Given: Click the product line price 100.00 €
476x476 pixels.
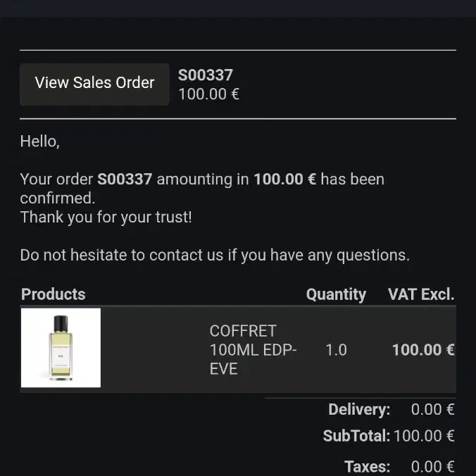Looking at the screenshot, I should point(423,350).
